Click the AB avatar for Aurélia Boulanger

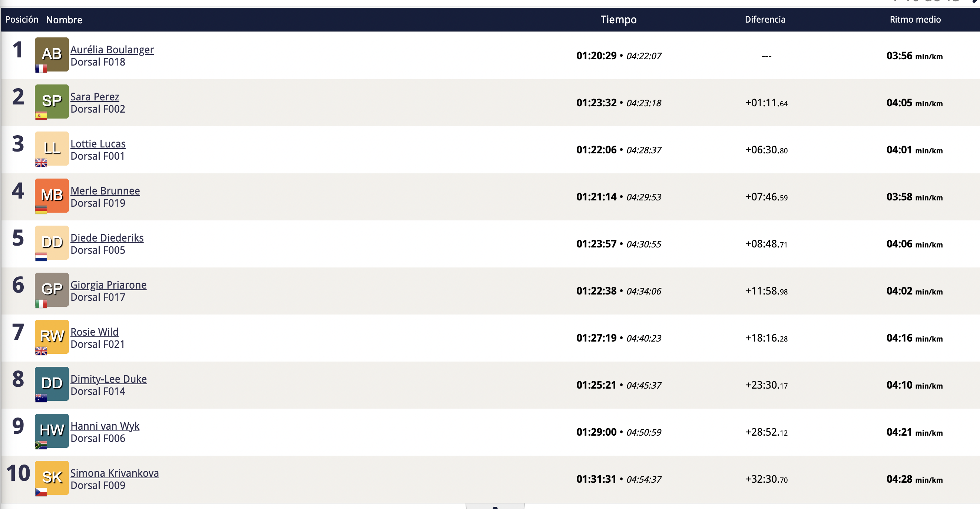[x=52, y=54]
